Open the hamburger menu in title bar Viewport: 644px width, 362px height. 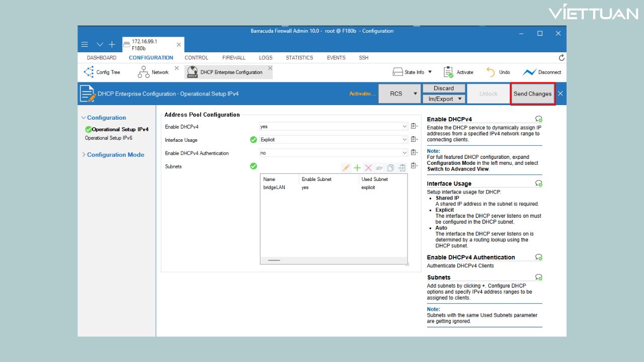click(85, 45)
